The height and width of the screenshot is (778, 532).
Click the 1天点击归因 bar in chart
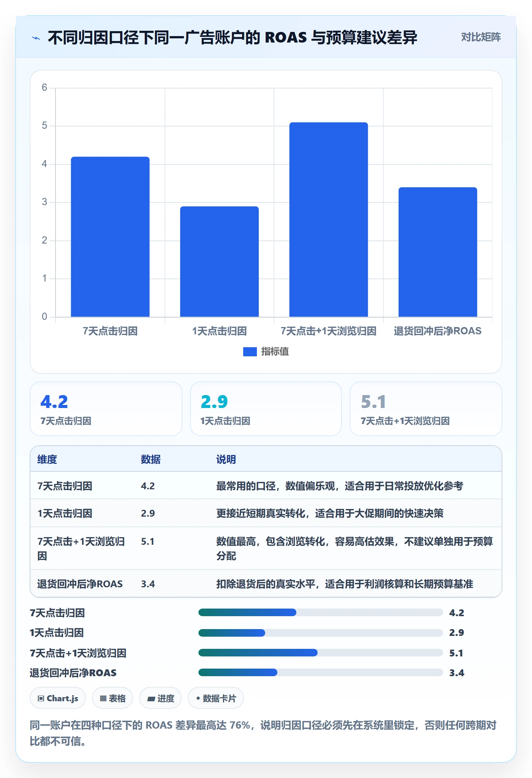[x=219, y=262]
